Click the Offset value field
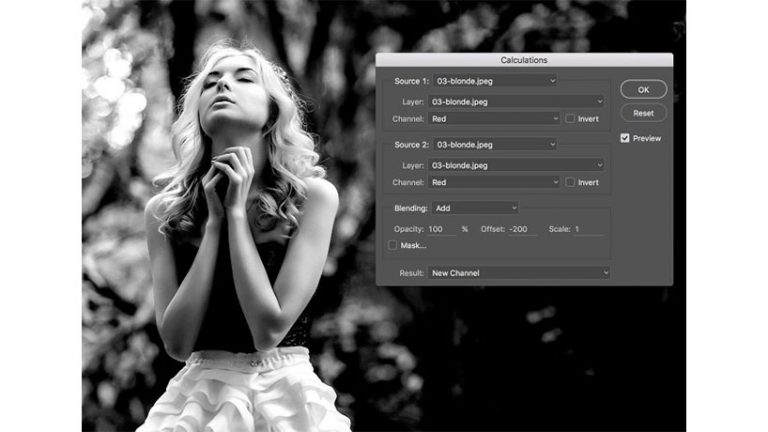This screenshot has width=768, height=432. point(523,229)
